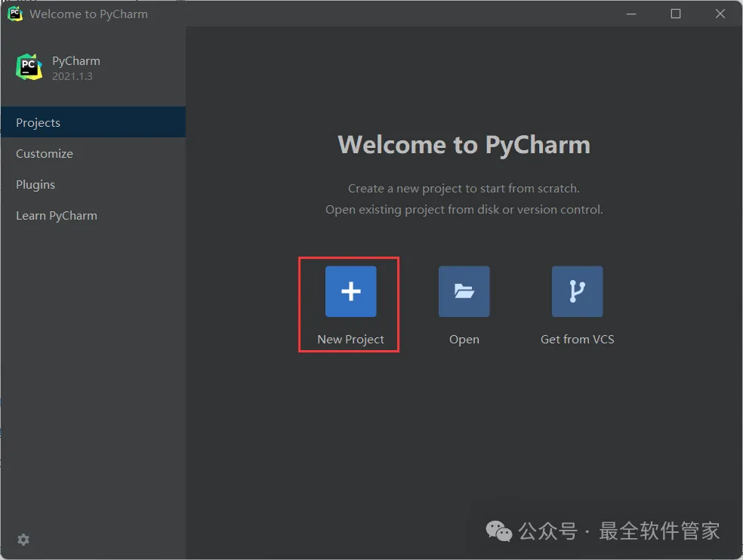Click the Get from VCS branch icon
The height and width of the screenshot is (560, 743).
(577, 291)
